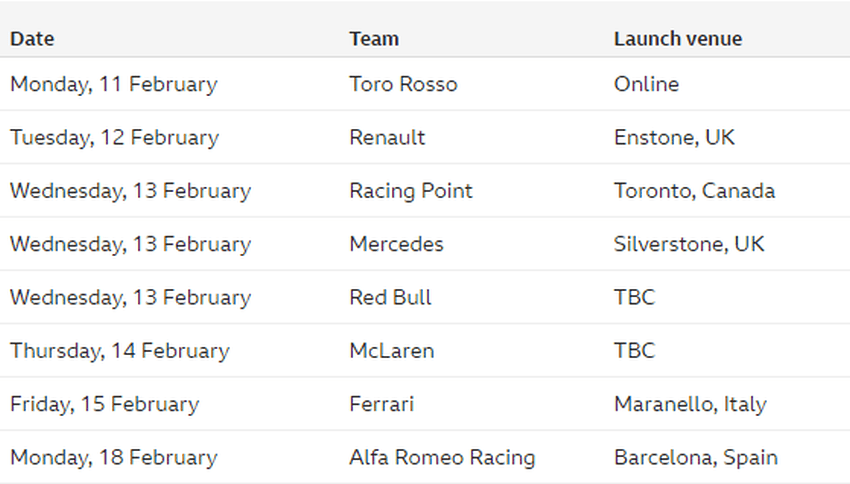
Task: Select the Ferrari team cell
Action: [x=382, y=404]
